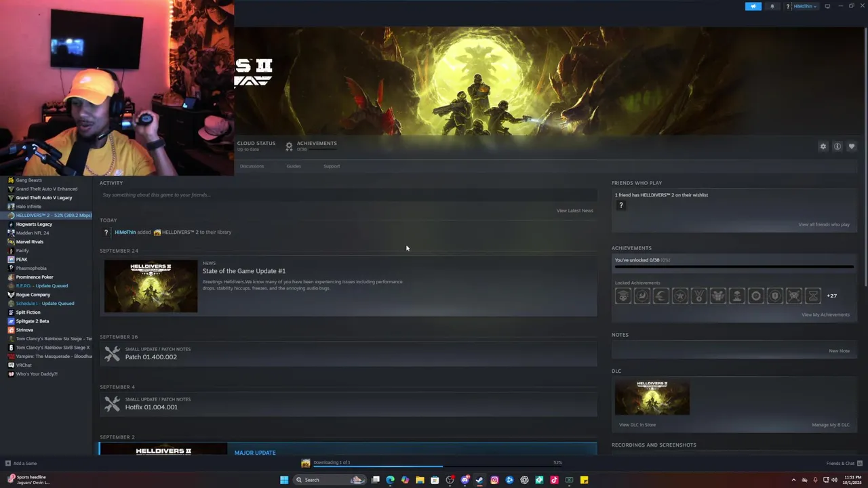Click the activity status input field
The width and height of the screenshot is (868, 488).
[348, 195]
